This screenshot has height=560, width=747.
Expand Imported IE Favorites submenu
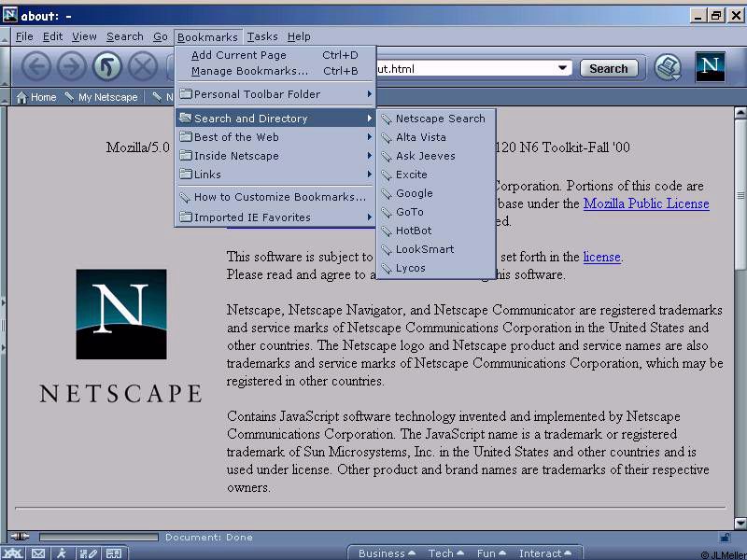275,217
